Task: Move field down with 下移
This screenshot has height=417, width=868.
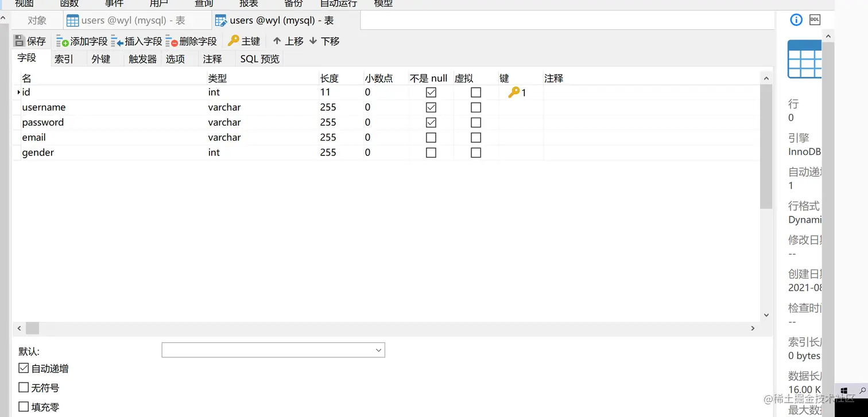Action: tap(324, 41)
